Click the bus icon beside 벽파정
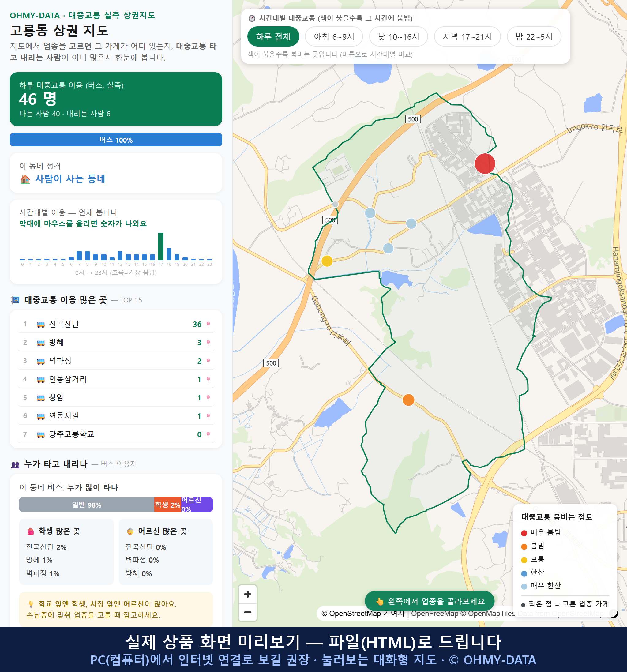Screen dimensions: 627x672 point(40,361)
